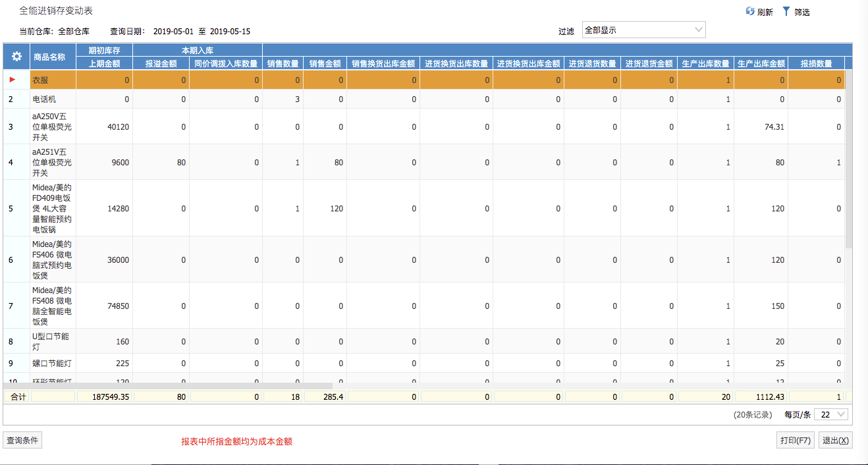Click the 打印(F7) button
This screenshot has height=465, width=868.
pyautogui.click(x=796, y=440)
